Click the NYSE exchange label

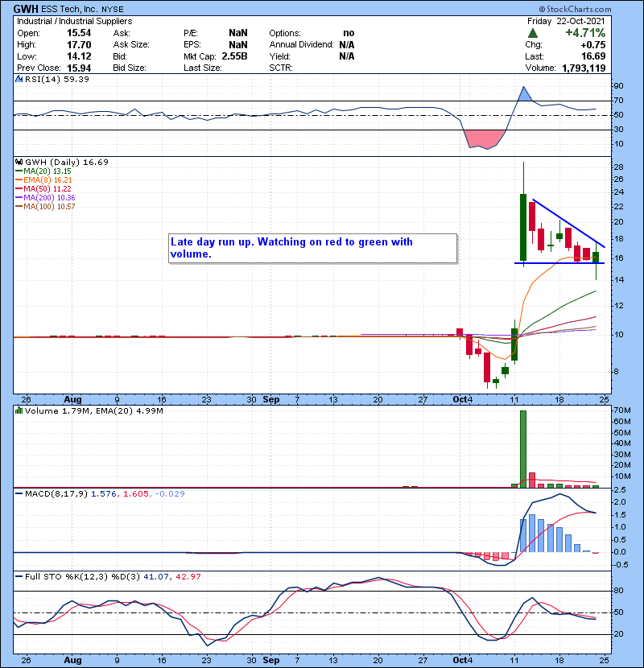113,10
